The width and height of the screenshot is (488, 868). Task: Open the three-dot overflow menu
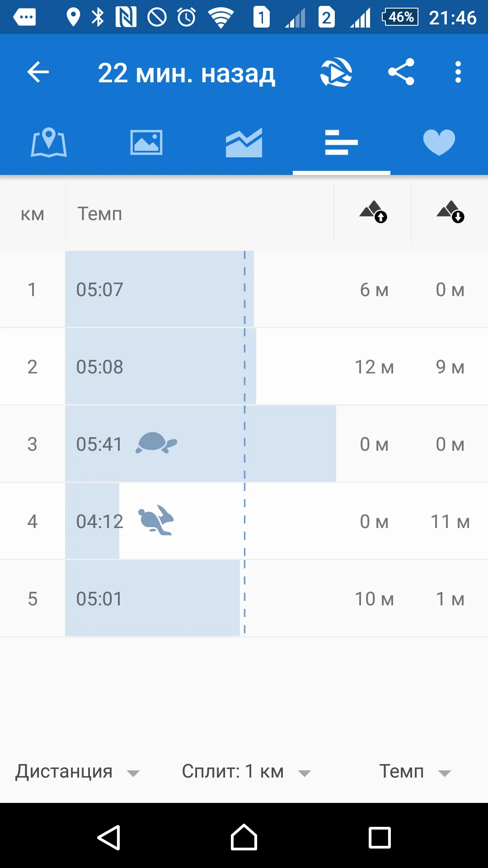tap(458, 72)
